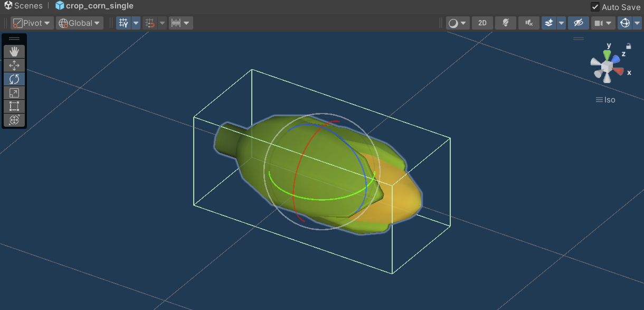Select the Scale tool
Image resolution: width=644 pixels, height=310 pixels.
pyautogui.click(x=14, y=93)
